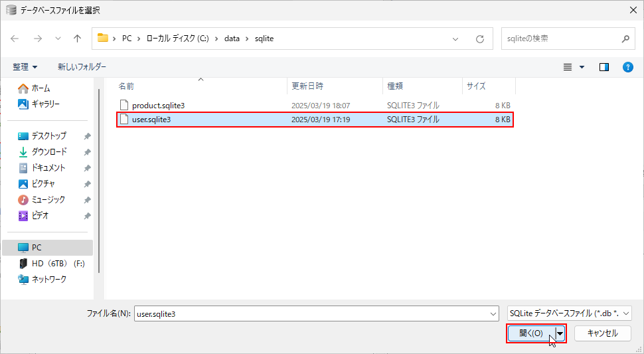The image size is (644, 354).
Task: Go to Downloads folder in sidebar
Action: pyautogui.click(x=48, y=151)
